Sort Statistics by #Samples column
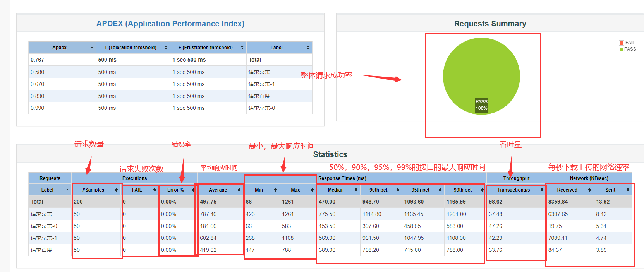The height and width of the screenshot is (272, 644). [x=96, y=190]
